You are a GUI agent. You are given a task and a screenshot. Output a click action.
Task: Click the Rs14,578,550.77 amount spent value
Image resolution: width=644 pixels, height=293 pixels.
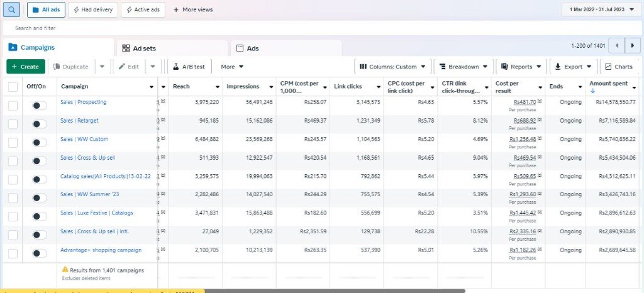(x=617, y=102)
